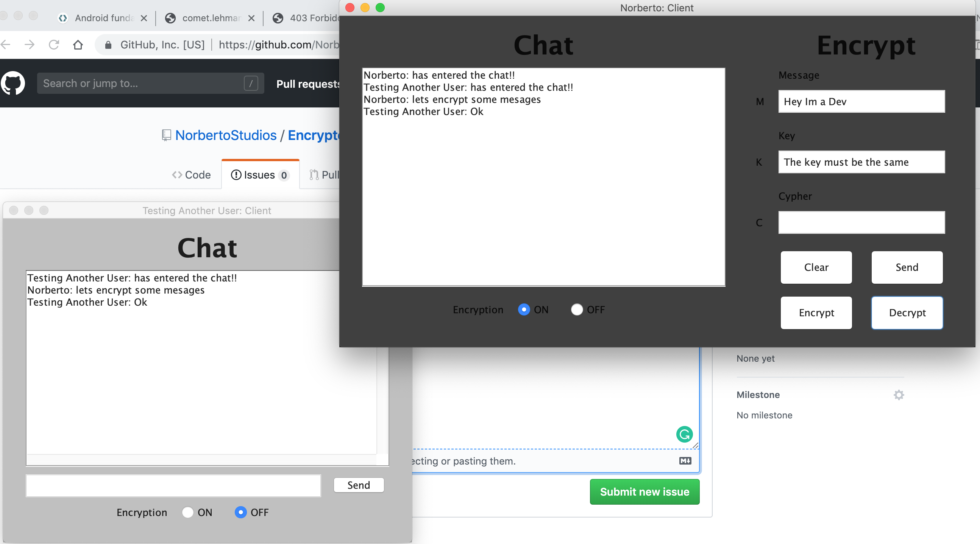Click the Android tab favicon
This screenshot has width=980, height=544.
(63, 18)
